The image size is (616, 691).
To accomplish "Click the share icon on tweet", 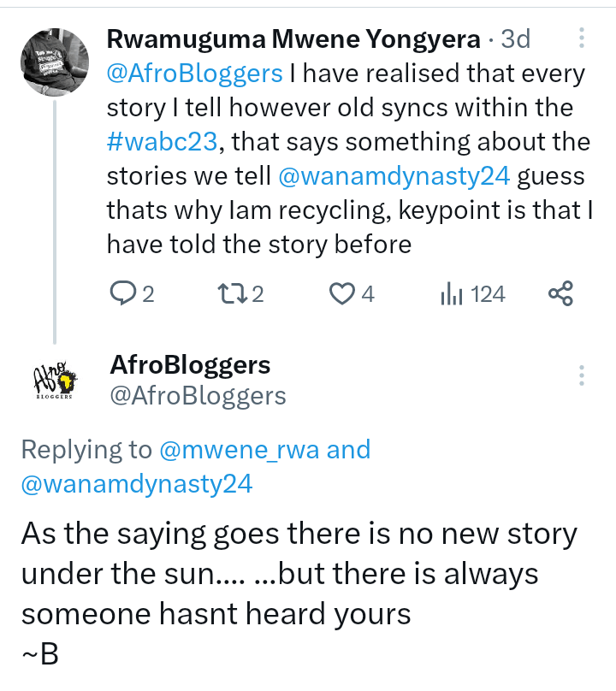I will point(560,294).
